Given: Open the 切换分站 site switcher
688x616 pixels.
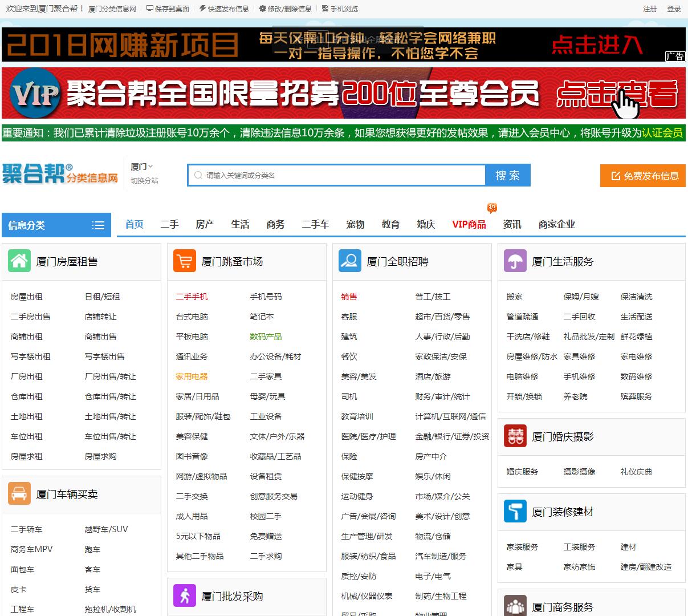Looking at the screenshot, I should tap(144, 180).
